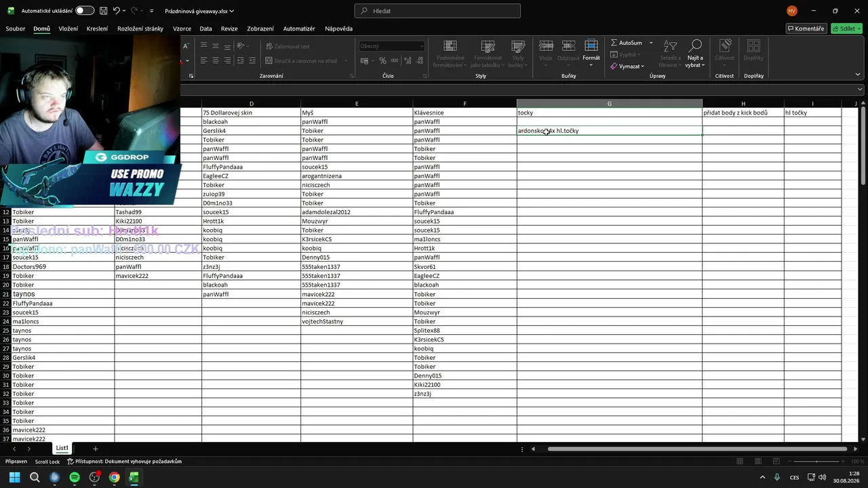
Task: Click the middle align icon
Action: click(x=216, y=46)
